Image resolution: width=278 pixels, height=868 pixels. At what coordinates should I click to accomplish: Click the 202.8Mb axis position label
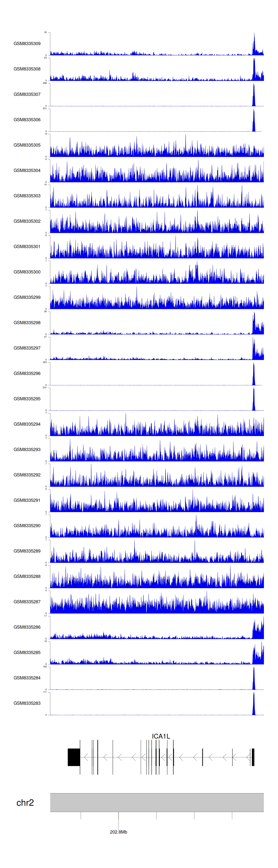click(x=118, y=832)
